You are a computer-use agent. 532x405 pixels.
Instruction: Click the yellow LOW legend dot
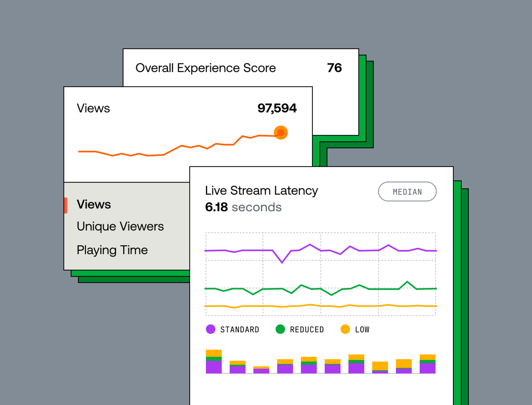(x=345, y=329)
